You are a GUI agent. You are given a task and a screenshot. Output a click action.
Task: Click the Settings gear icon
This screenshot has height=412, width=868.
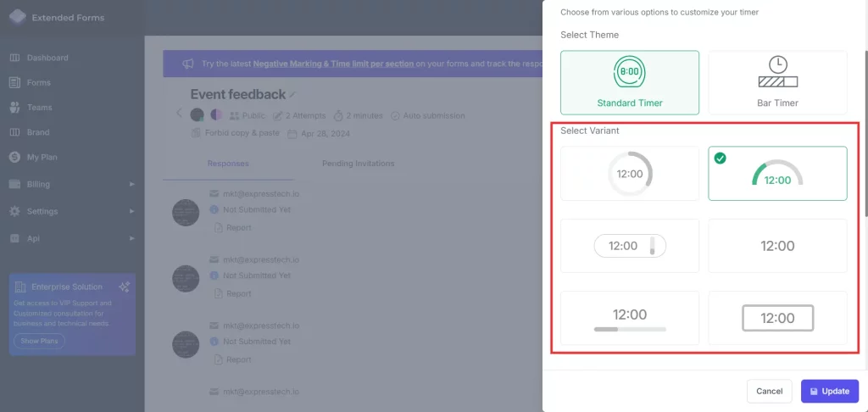point(14,211)
